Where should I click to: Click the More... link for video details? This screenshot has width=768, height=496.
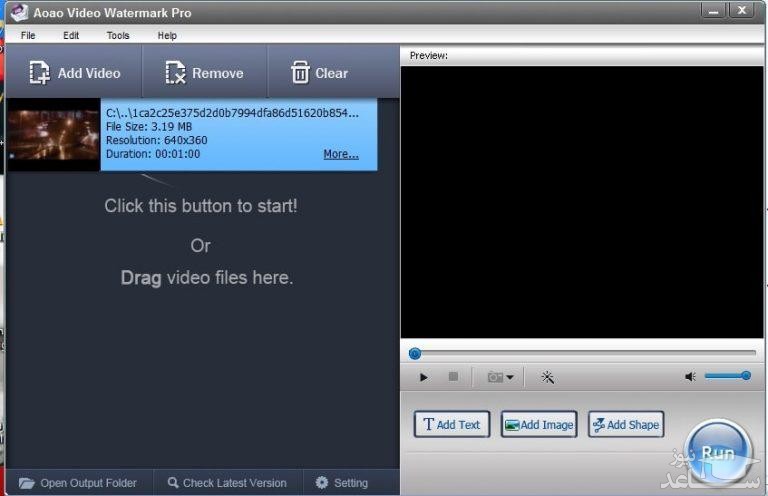coord(340,154)
